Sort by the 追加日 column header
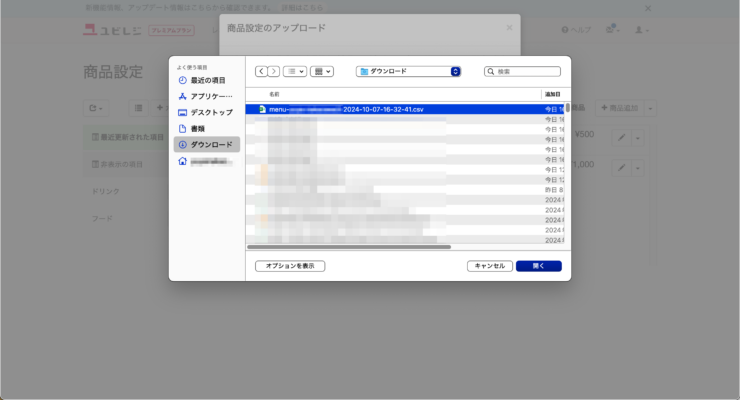This screenshot has height=400, width=740. pos(553,94)
